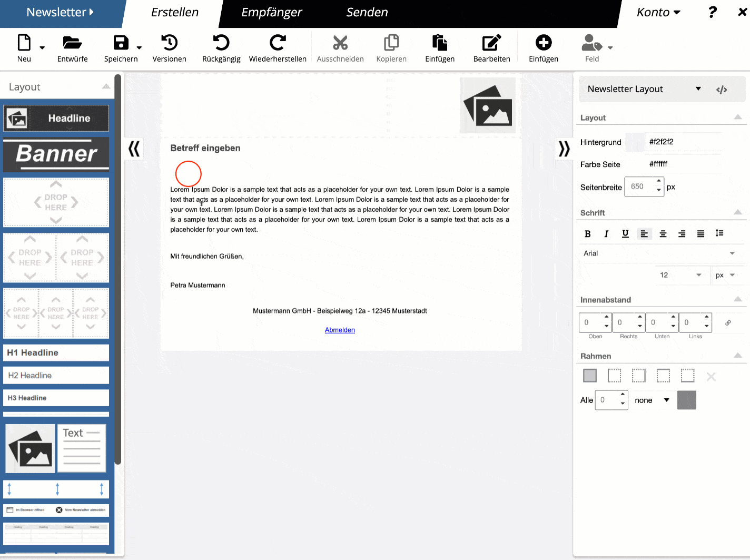Click the Seitenbreite width input field
750x560 pixels.
[x=644, y=186]
